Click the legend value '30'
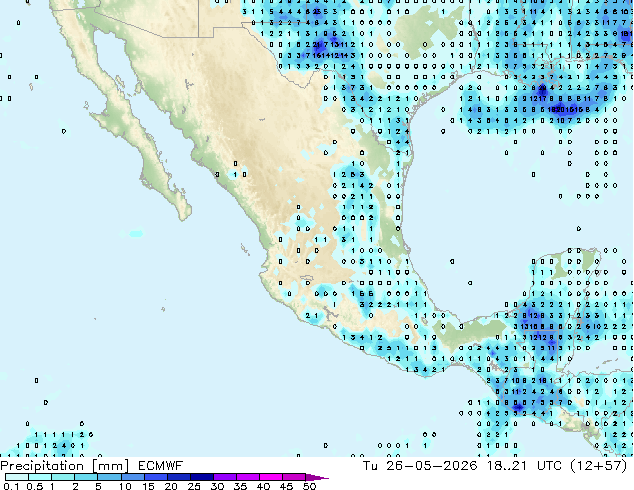Screen dimensions: 634x490 [217, 486]
